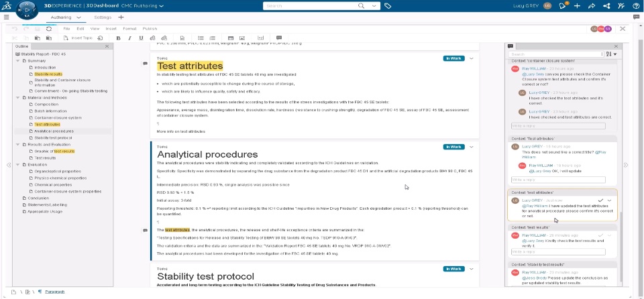Toggle bold formatting in the toolbar
Viewport: 644px width, 299px height.
click(118, 38)
